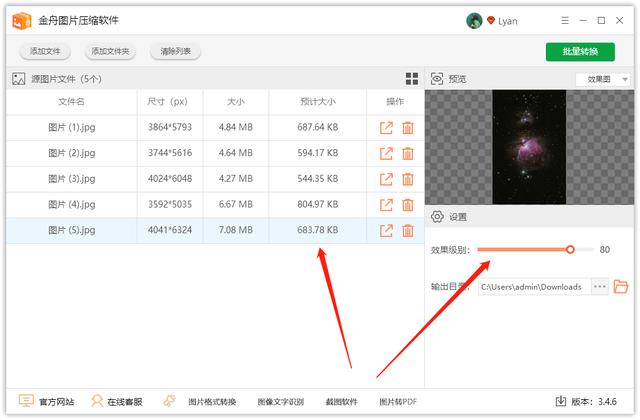640x420 pixels.
Task: Click the settings gear icon
Action: click(437, 216)
